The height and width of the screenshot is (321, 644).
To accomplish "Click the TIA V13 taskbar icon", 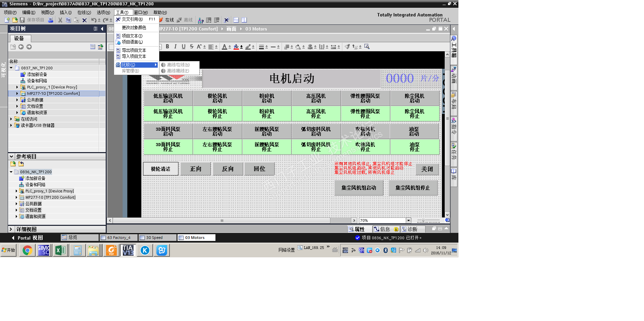I will [x=128, y=250].
